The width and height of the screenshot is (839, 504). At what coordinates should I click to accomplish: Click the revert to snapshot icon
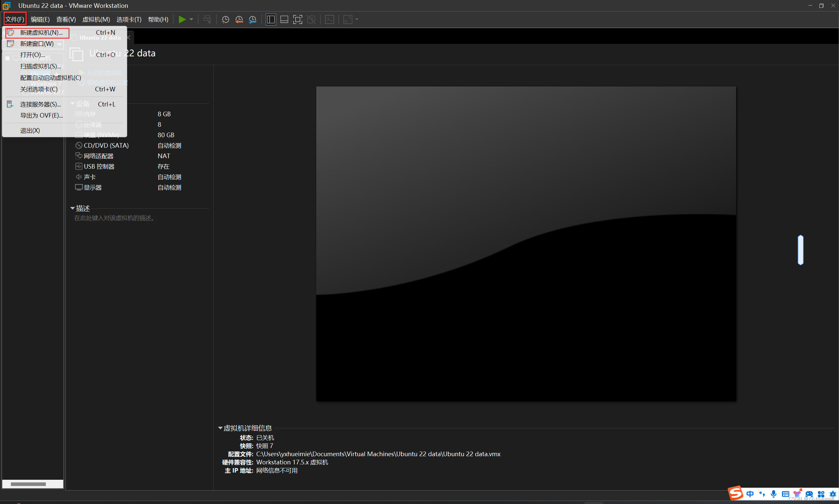[239, 19]
